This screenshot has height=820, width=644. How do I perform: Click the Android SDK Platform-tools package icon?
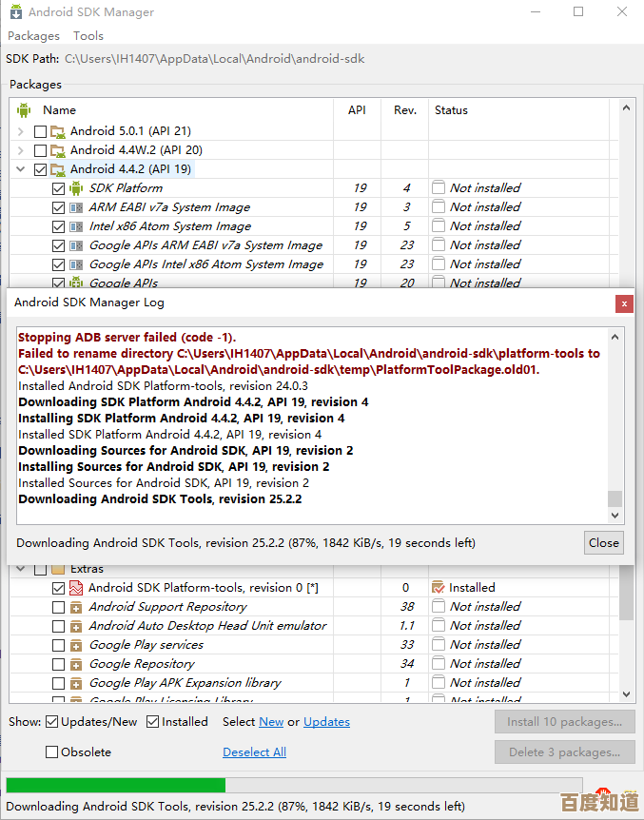(76, 588)
